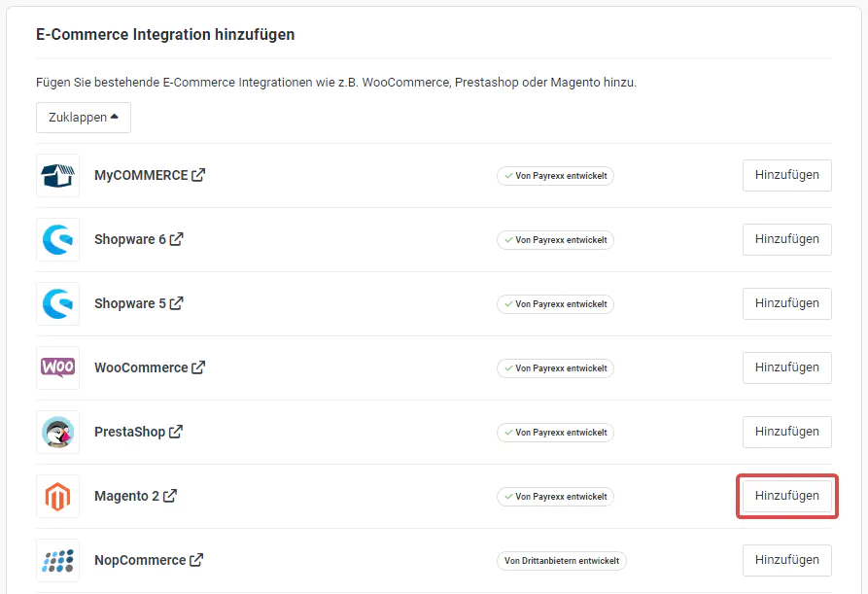Click the Shopware 6 logo icon
The width and height of the screenshot is (868, 594).
point(57,240)
